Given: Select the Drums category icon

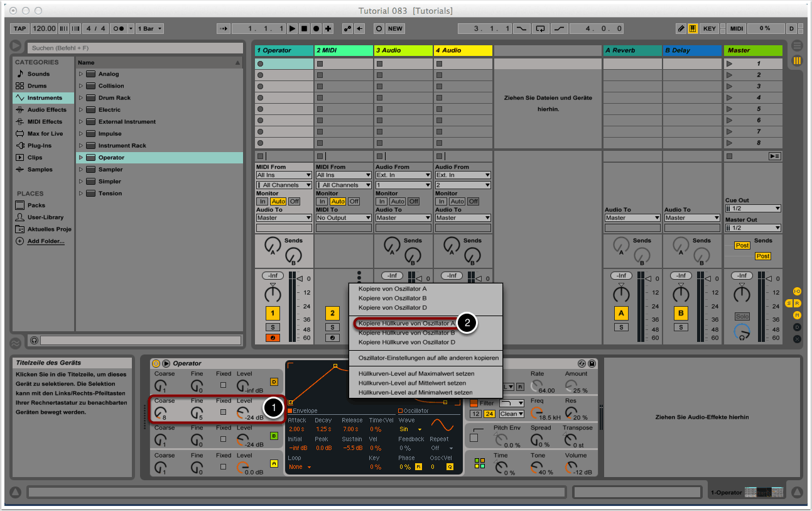Looking at the screenshot, I should [20, 86].
